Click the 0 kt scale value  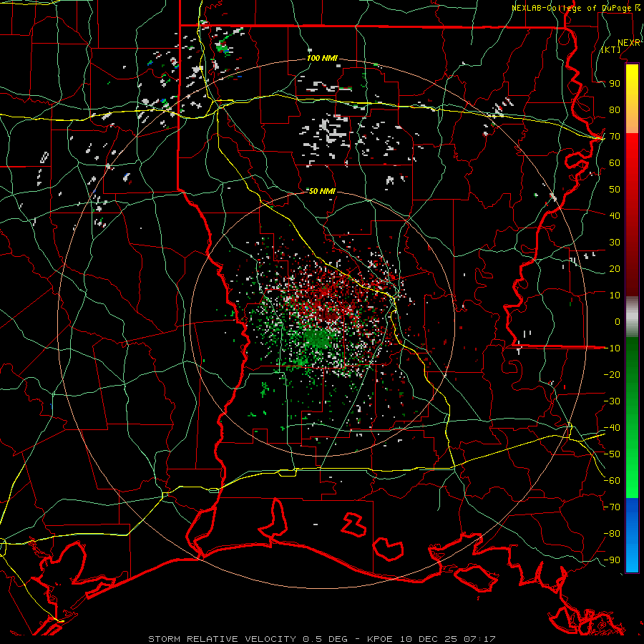[618, 321]
